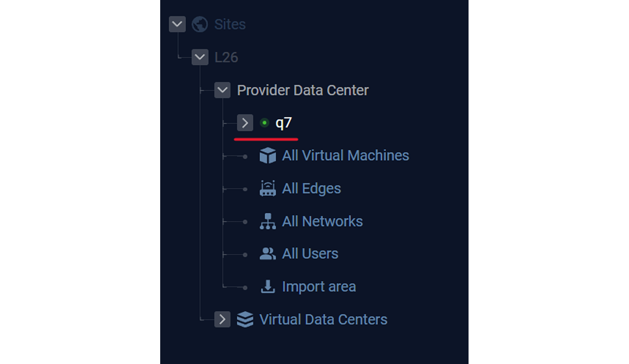Open All Virtual Machines
The width and height of the screenshot is (629, 364).
pyautogui.click(x=345, y=155)
